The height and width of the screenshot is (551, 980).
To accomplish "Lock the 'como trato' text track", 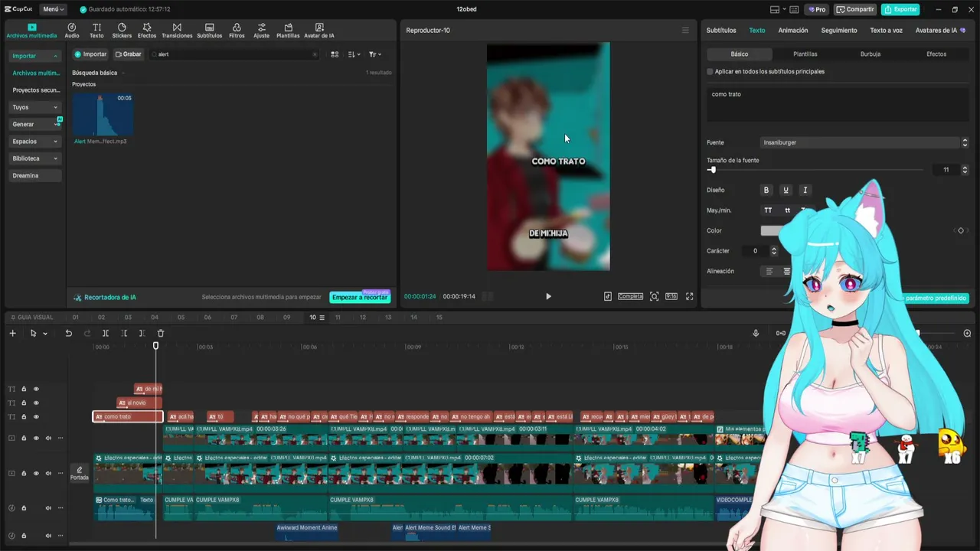I will tap(24, 417).
